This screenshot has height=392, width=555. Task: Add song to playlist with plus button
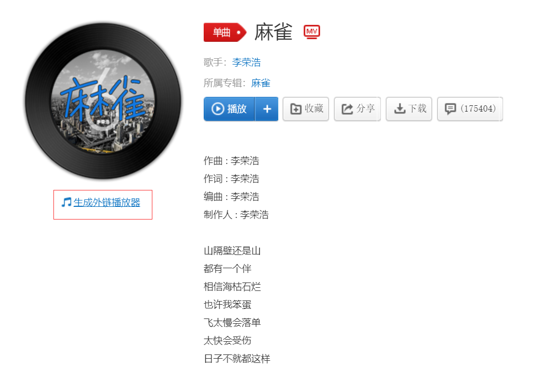coord(267,109)
